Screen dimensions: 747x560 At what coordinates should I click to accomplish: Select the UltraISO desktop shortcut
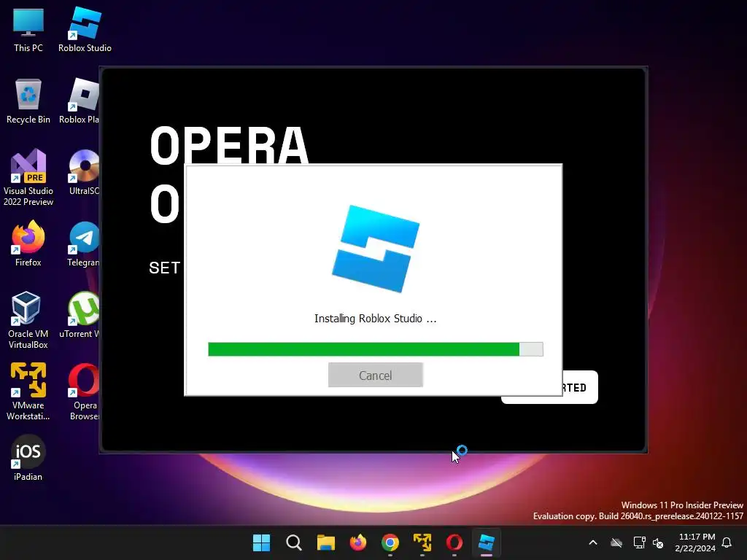point(84,172)
